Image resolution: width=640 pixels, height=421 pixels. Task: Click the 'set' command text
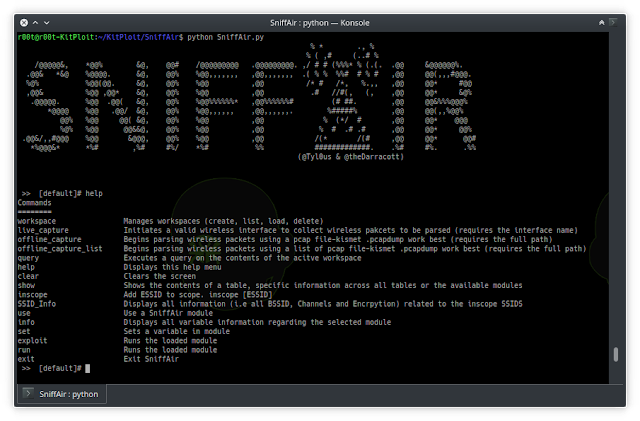click(24, 332)
